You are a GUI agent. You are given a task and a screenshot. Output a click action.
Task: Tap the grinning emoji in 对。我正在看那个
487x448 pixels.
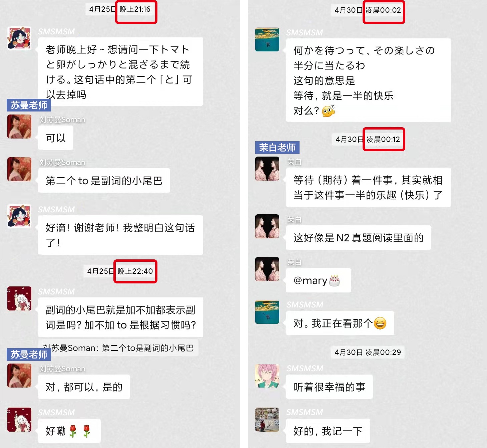(380, 323)
